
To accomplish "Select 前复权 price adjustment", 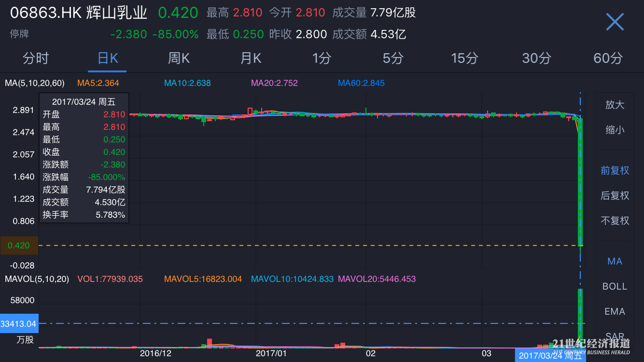I will [x=615, y=170].
